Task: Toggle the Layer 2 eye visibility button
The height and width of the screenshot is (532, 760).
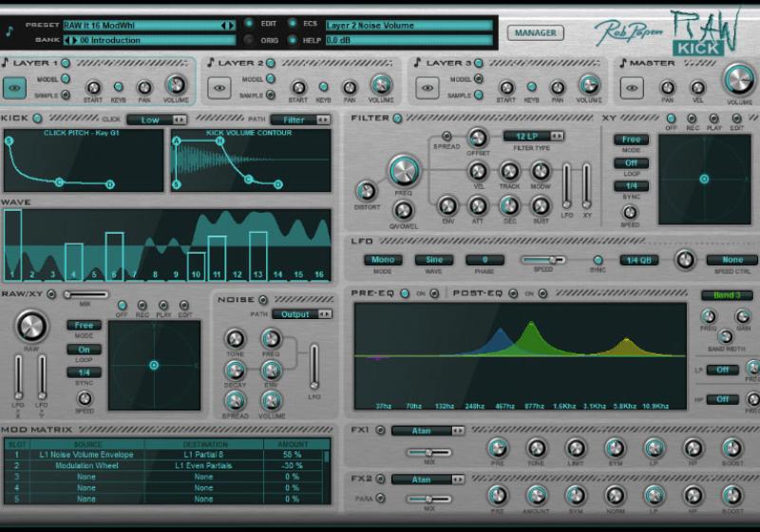Action: click(x=219, y=88)
